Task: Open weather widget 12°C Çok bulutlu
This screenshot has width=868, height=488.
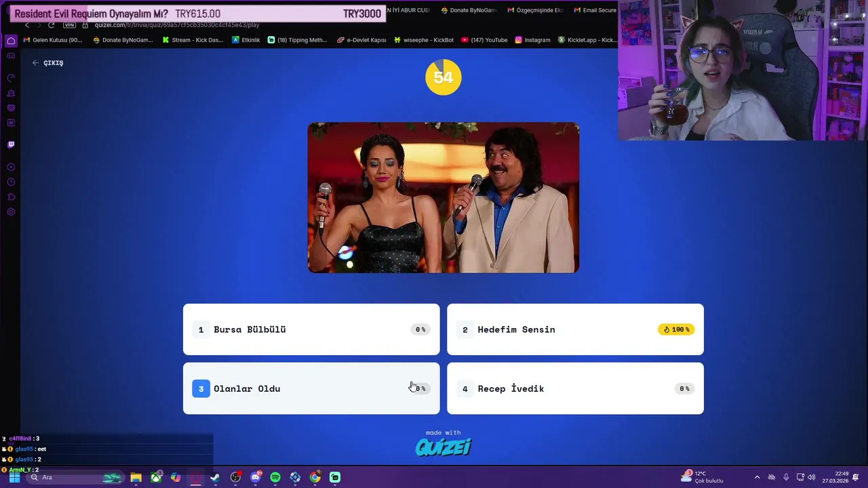Action: [x=703, y=477]
